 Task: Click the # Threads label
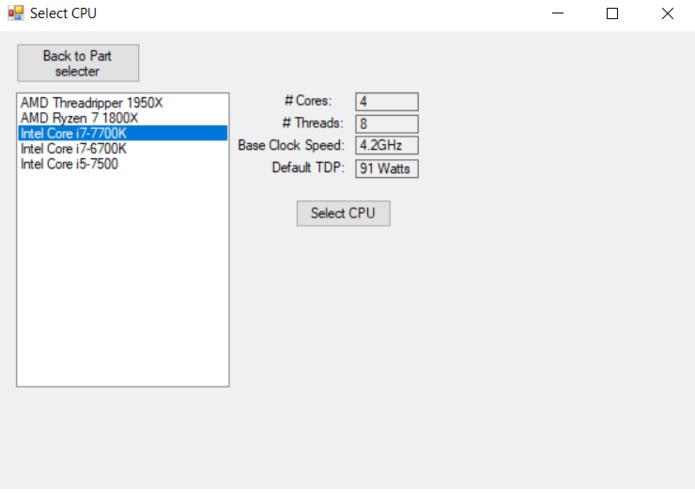click(312, 123)
